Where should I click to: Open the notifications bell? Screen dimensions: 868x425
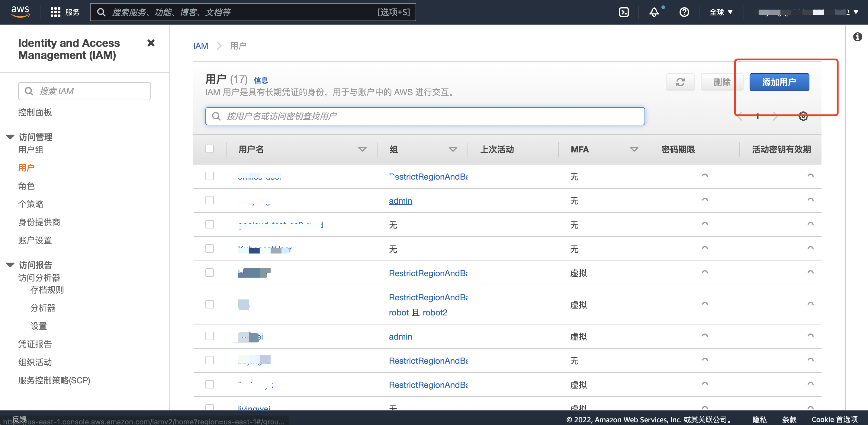pos(654,12)
